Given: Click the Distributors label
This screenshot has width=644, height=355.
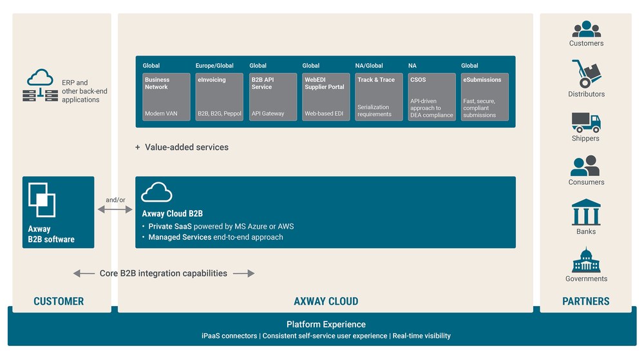Looking at the screenshot, I should click(586, 94).
